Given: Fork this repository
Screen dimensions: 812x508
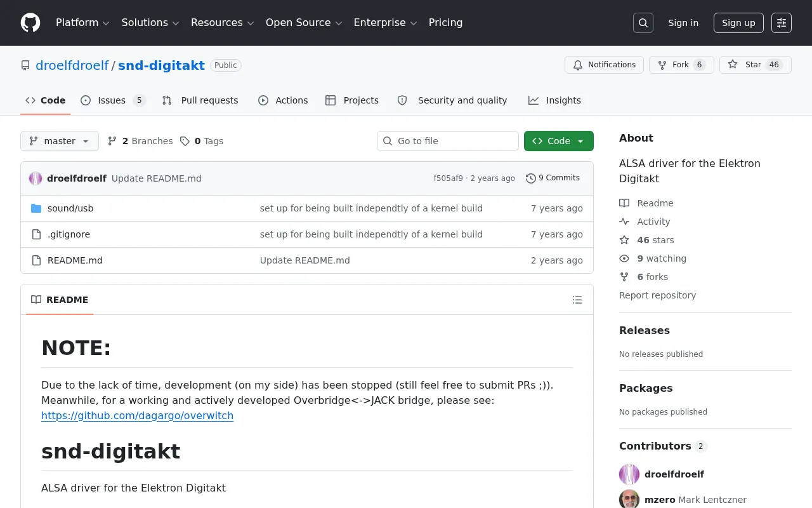Looking at the screenshot, I should click(681, 65).
